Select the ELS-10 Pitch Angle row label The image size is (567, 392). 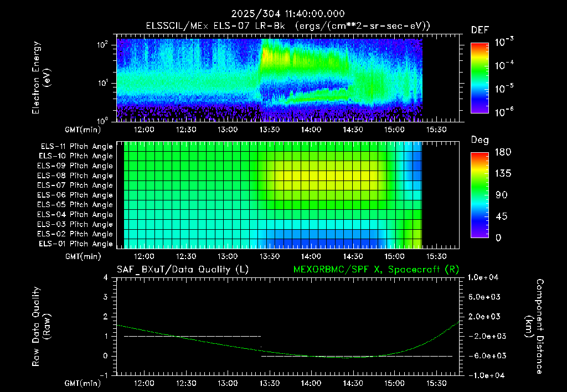coord(76,156)
